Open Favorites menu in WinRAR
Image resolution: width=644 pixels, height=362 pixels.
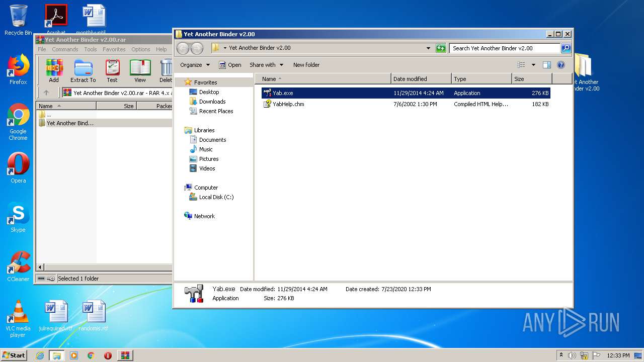(x=114, y=49)
